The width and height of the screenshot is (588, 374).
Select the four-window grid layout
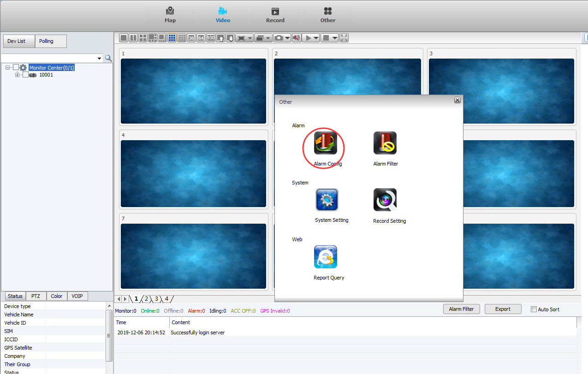click(143, 38)
